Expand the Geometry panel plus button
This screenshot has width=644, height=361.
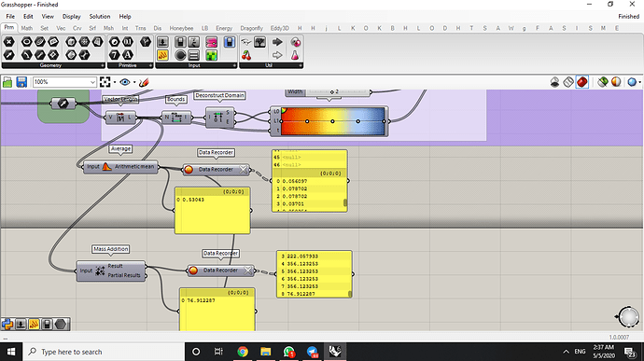point(103,65)
